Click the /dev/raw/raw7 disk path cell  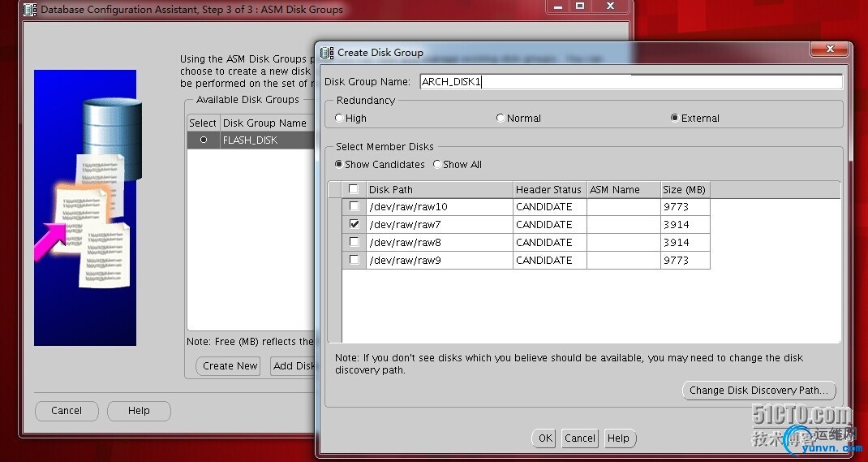click(440, 224)
